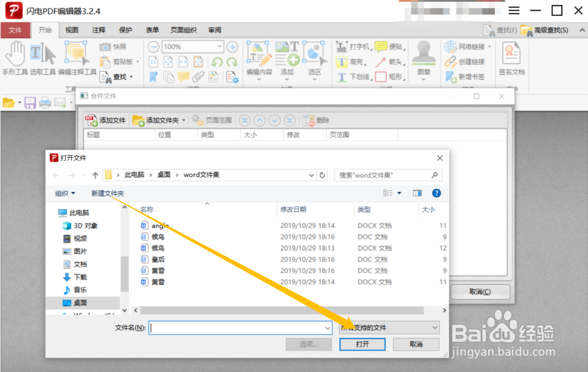Switch to the Page Organize tab
Screen dimensions: 588x372
[x=183, y=30]
